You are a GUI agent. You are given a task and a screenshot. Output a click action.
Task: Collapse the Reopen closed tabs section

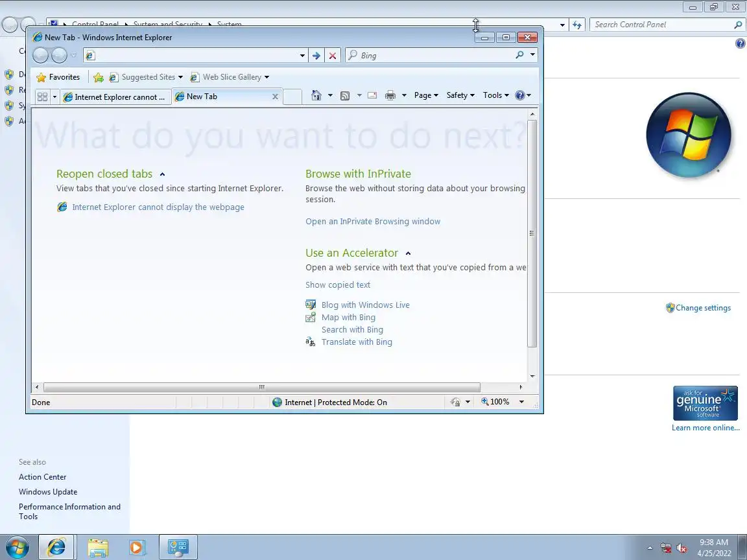pyautogui.click(x=163, y=174)
